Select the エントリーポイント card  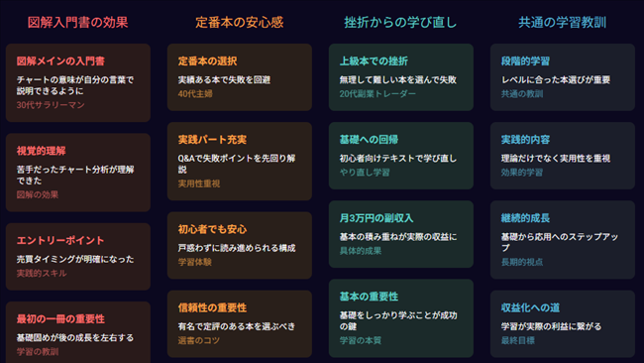78,257
